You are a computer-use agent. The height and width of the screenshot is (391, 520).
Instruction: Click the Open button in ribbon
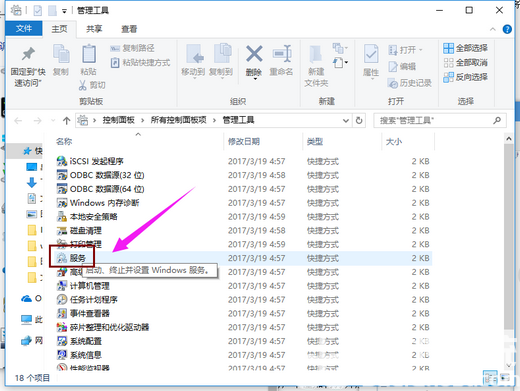(405, 50)
